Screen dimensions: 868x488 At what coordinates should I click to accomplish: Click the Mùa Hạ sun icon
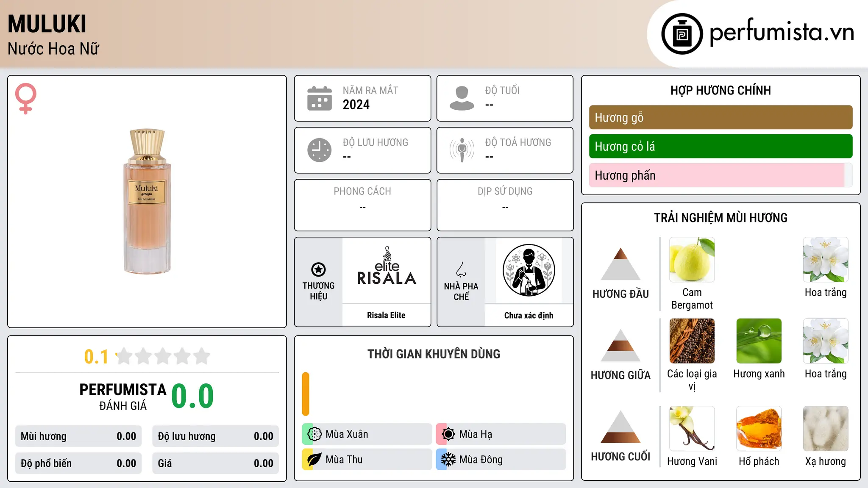pos(448,434)
